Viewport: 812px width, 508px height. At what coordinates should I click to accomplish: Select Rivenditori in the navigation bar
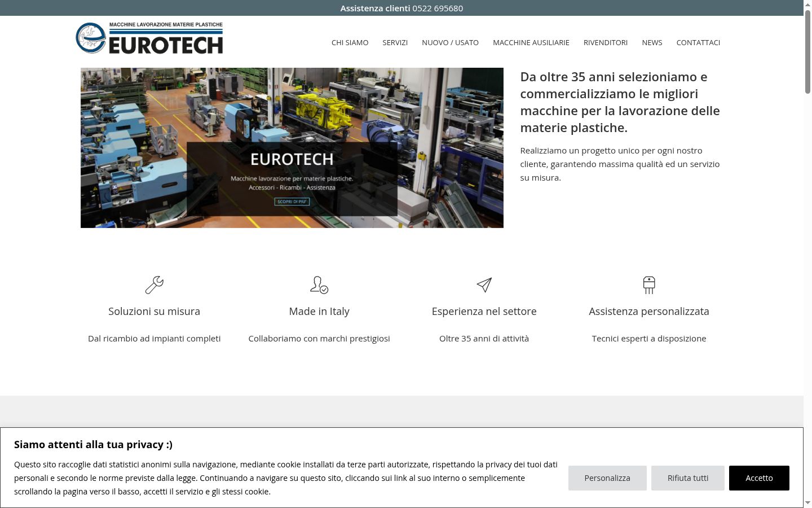click(x=606, y=42)
